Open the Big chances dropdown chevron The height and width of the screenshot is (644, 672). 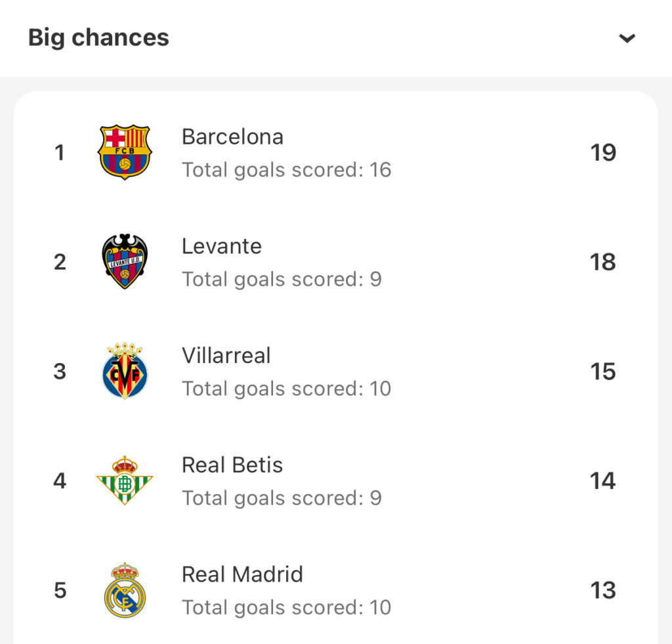[627, 39]
